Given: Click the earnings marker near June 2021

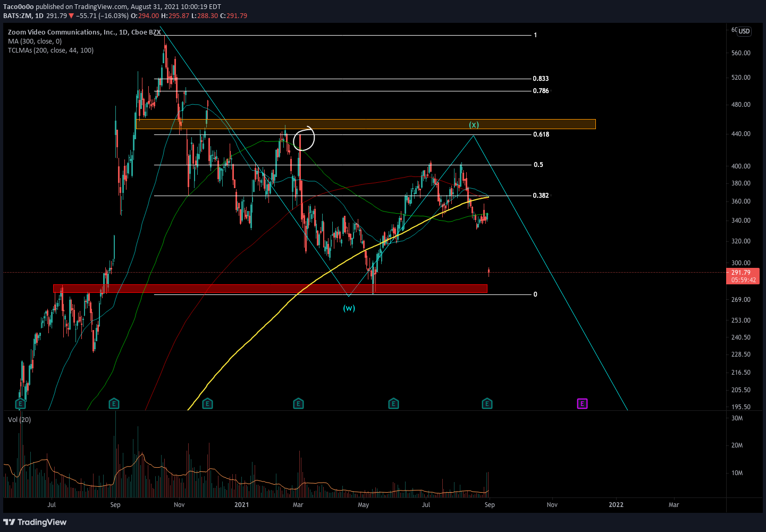Looking at the screenshot, I should (x=394, y=404).
